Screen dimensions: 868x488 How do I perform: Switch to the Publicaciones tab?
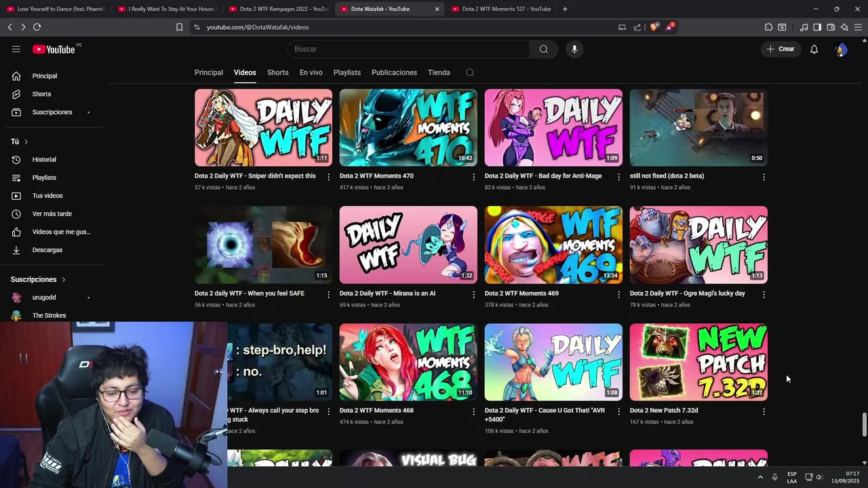(x=394, y=73)
